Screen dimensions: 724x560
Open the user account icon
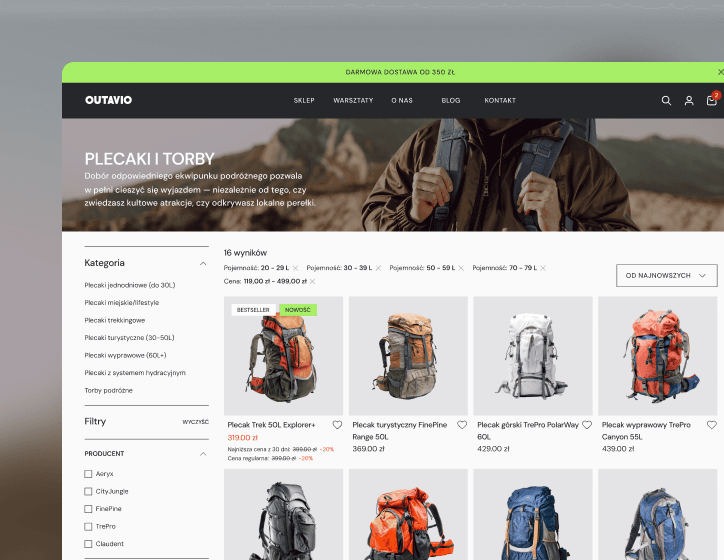tap(689, 100)
